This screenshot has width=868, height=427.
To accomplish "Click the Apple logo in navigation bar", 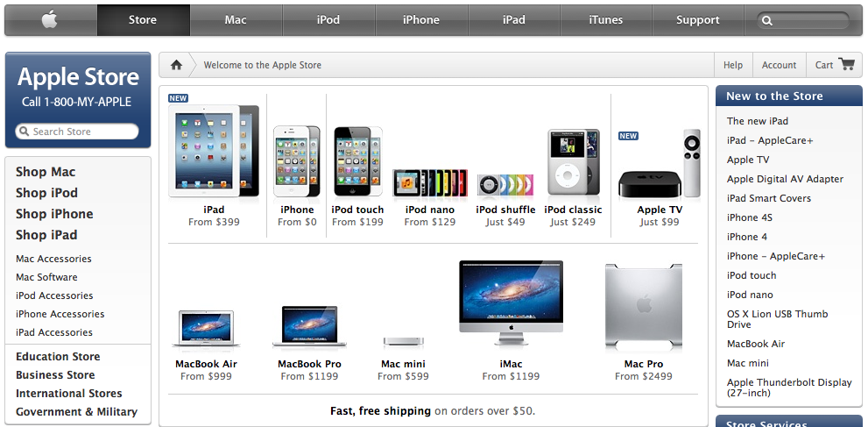I will [50, 20].
